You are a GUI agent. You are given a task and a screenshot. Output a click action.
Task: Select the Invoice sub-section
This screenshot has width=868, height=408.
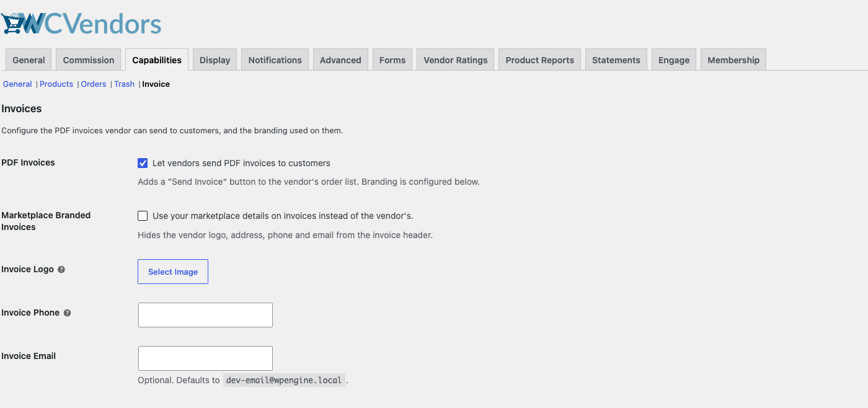pyautogui.click(x=156, y=84)
